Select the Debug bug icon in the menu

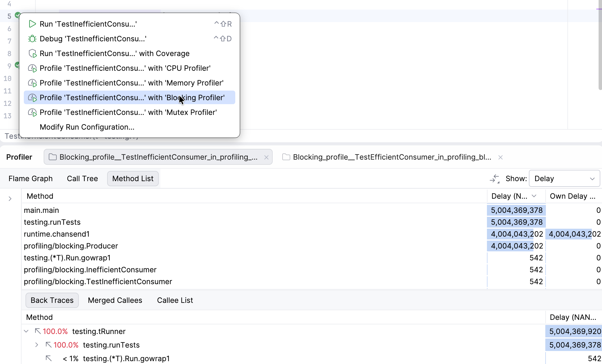click(32, 38)
